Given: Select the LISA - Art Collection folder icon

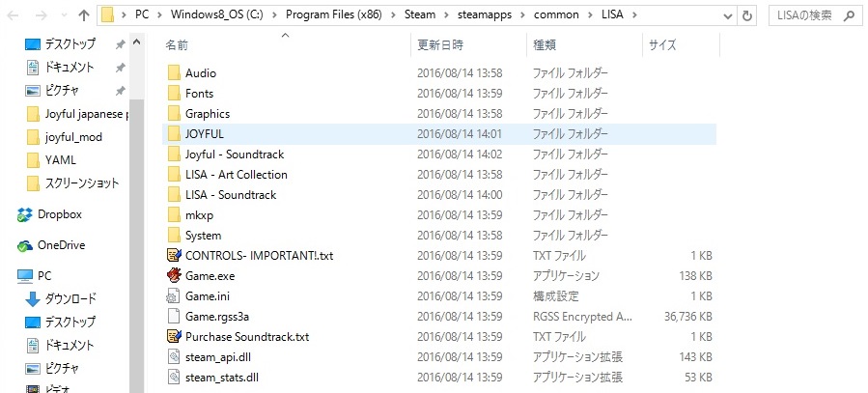Looking at the screenshot, I should click(174, 175).
